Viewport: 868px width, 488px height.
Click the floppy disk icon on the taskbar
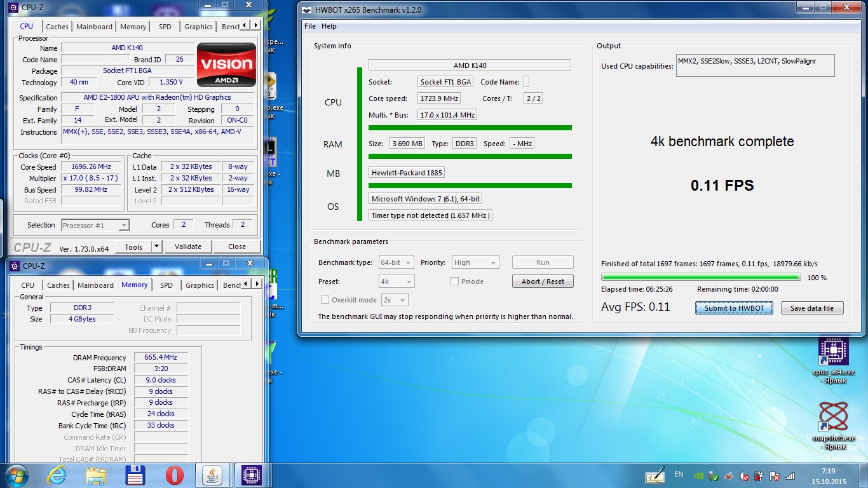[x=135, y=475]
